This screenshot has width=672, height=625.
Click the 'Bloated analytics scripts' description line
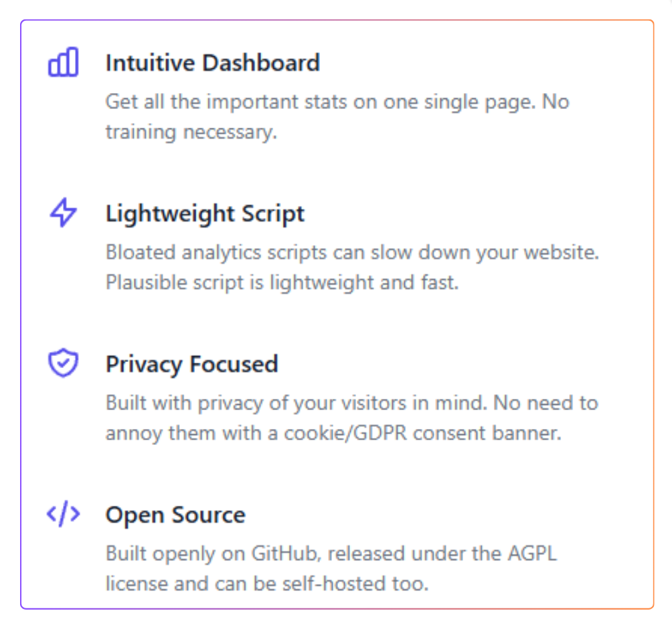[x=352, y=253]
